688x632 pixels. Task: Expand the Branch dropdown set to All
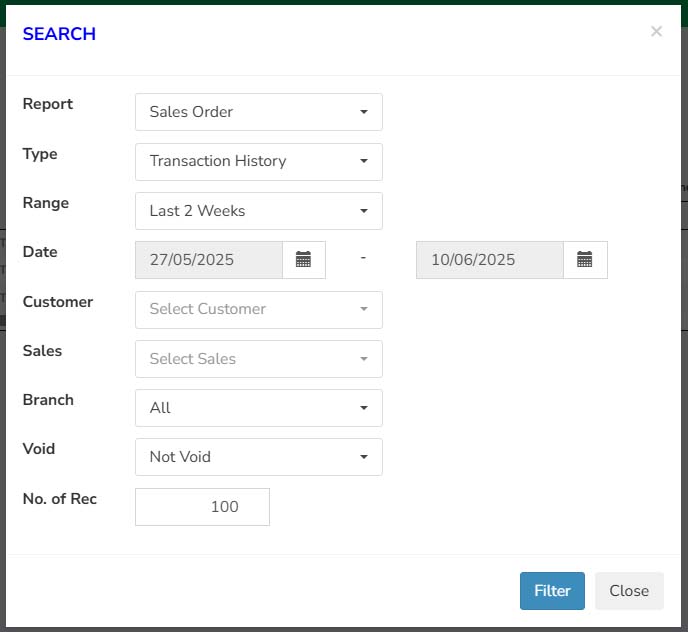259,408
